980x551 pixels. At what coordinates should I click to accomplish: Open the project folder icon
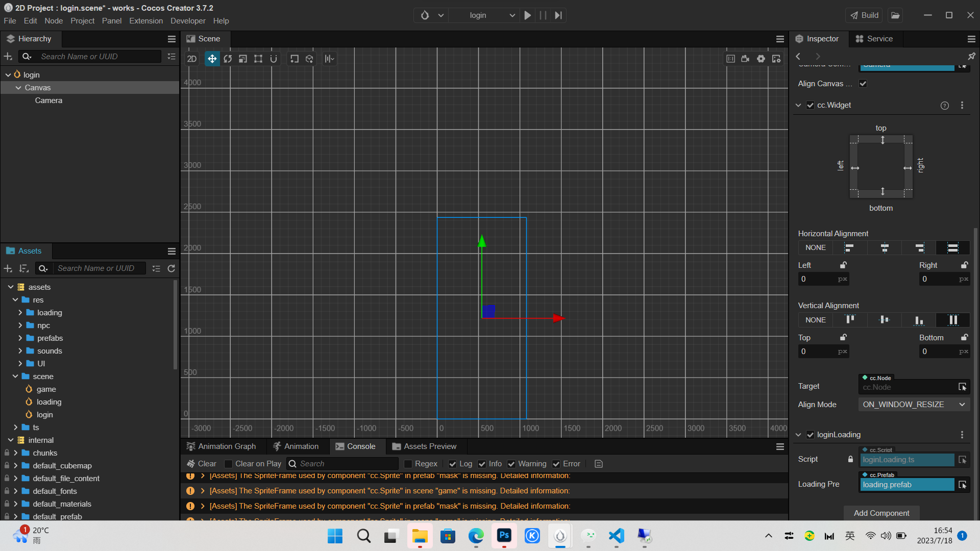[895, 15]
